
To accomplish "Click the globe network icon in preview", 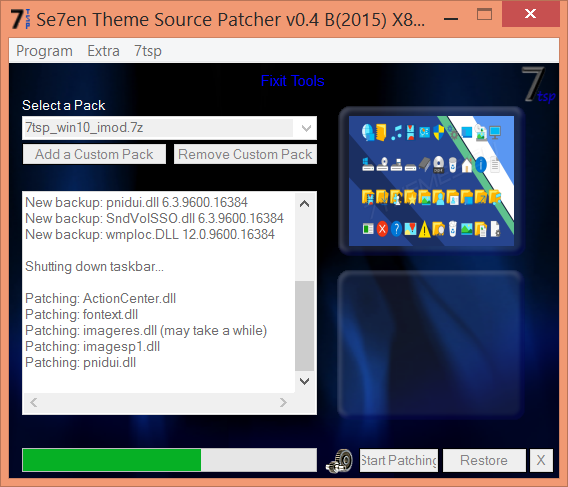I will (x=368, y=132).
